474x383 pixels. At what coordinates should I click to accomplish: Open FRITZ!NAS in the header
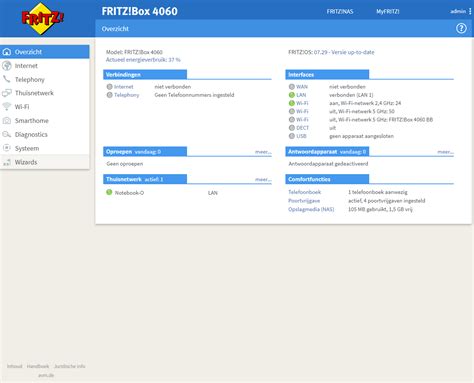(340, 12)
